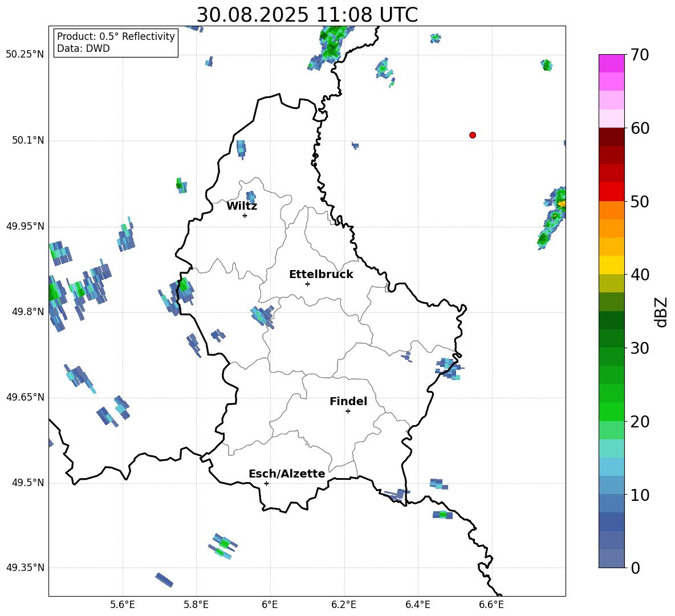Select the Esch/Alzette text label
The image size is (675, 616).
click(287, 474)
